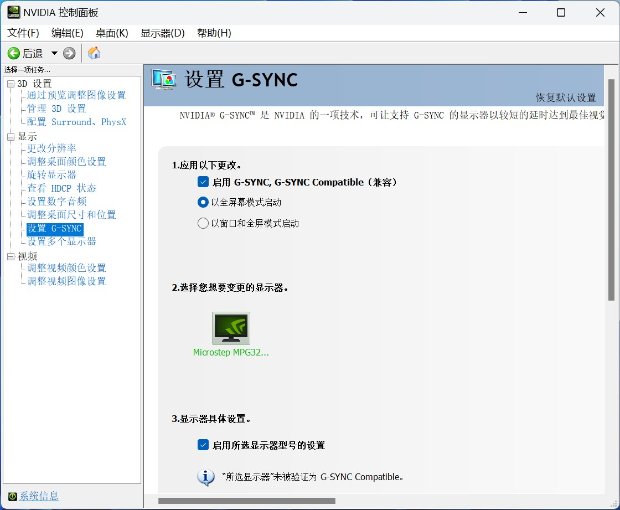Click the grey Forward arrow icon
The image size is (620, 510).
tap(69, 53)
